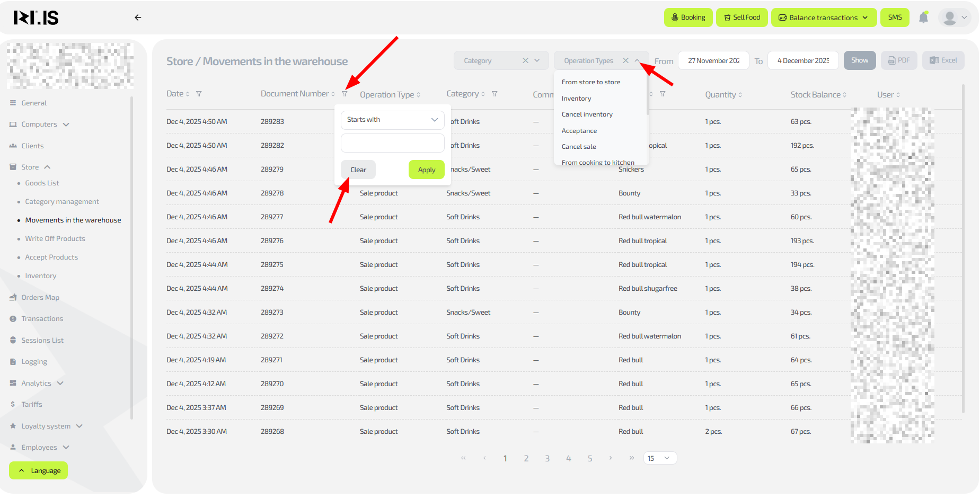Screen dimensions: 980x499
Task: Expand the Balance transactions dropdown
Action: pos(823,17)
